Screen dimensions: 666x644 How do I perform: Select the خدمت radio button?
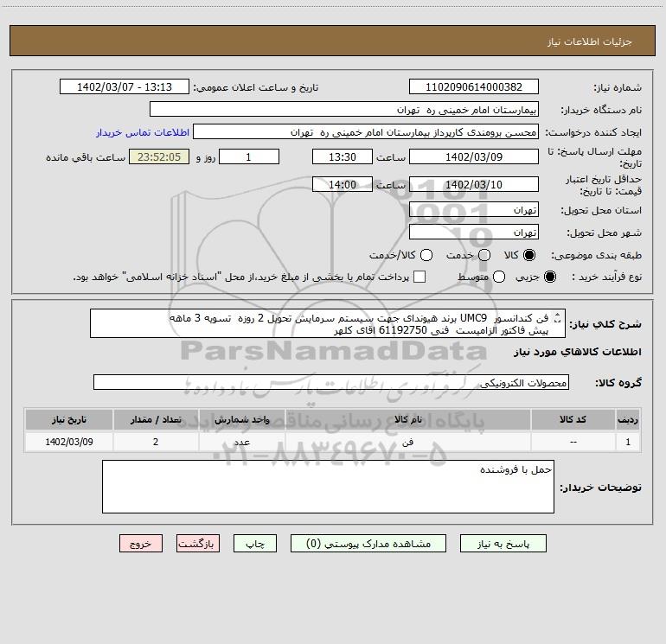pos(484,255)
